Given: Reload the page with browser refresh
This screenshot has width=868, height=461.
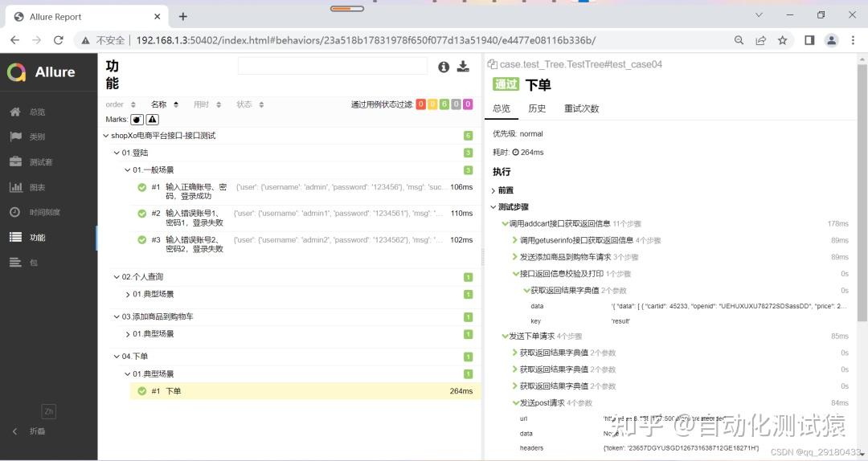Looking at the screenshot, I should [58, 40].
